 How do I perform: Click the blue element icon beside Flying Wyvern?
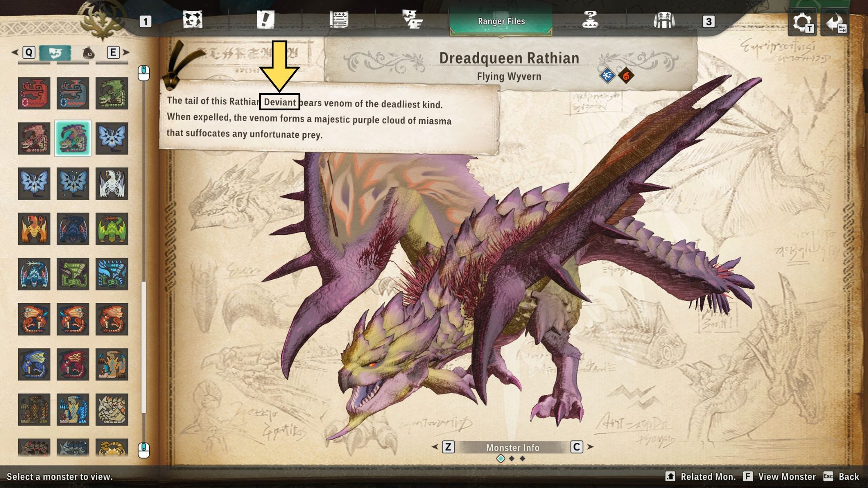607,76
